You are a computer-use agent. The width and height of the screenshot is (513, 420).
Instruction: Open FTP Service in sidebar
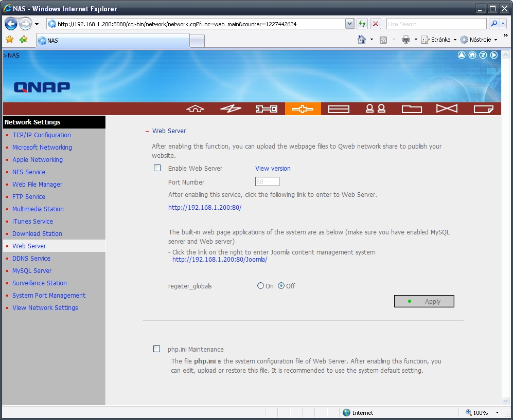[x=29, y=197]
